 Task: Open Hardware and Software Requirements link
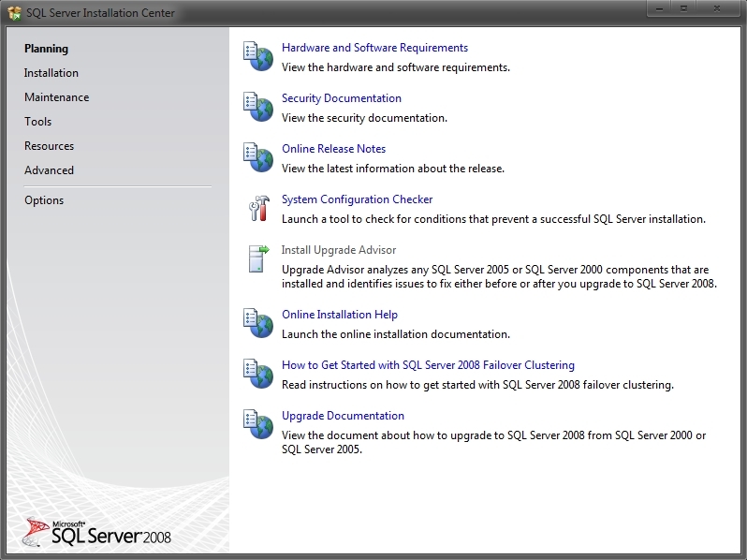(375, 48)
